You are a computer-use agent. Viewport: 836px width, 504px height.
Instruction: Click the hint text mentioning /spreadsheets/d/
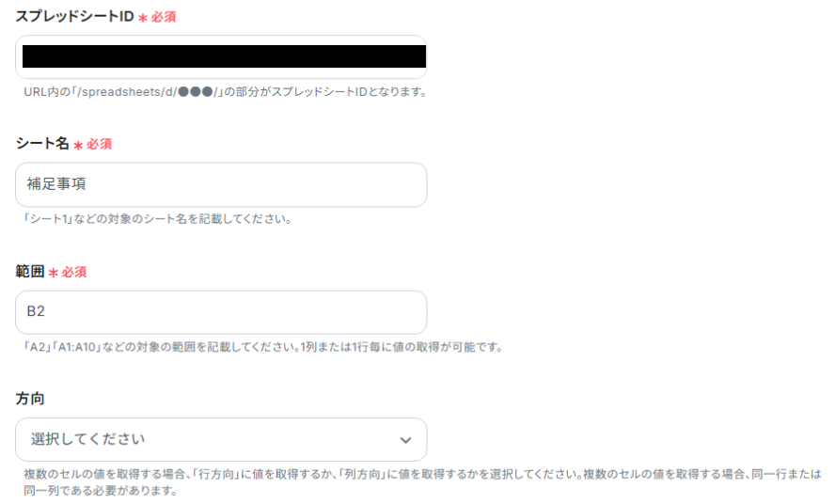(226, 92)
